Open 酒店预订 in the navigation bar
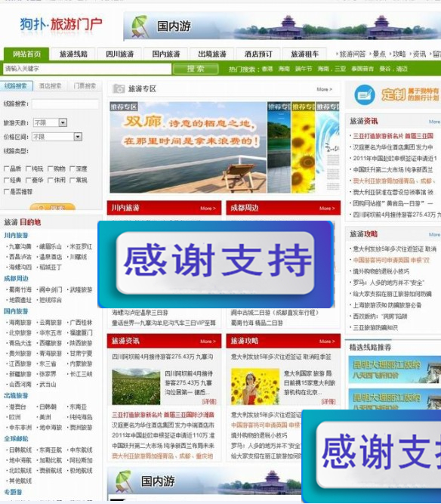441x504 pixels. coord(258,54)
